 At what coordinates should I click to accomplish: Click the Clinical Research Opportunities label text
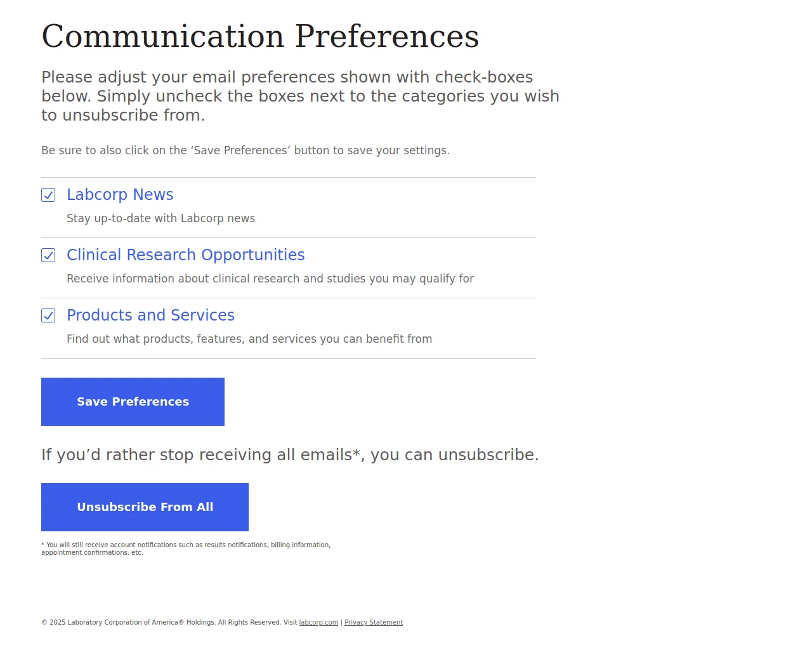click(x=185, y=255)
